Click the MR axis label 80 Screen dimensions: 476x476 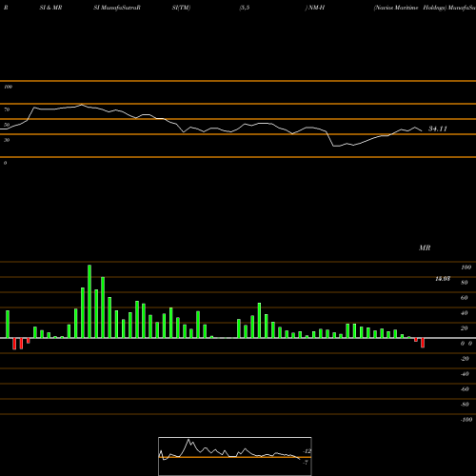pos(465,283)
